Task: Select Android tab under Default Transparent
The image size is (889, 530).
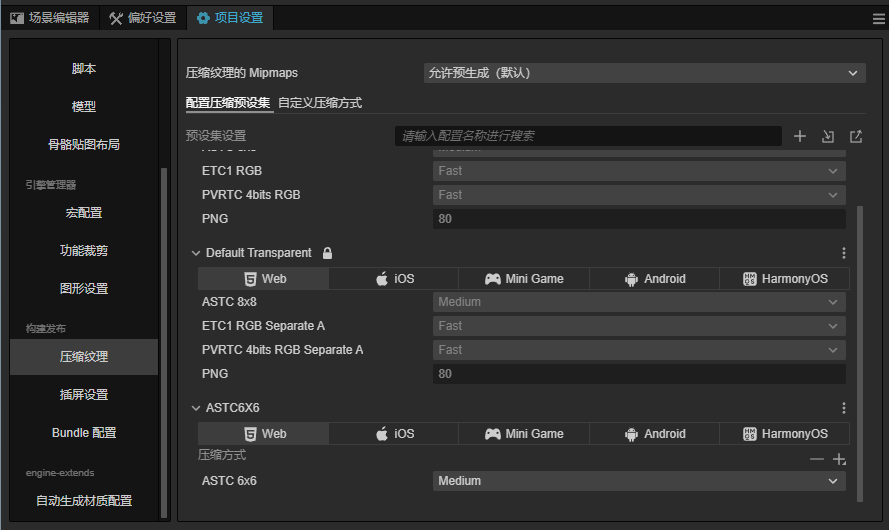Action: (x=654, y=279)
